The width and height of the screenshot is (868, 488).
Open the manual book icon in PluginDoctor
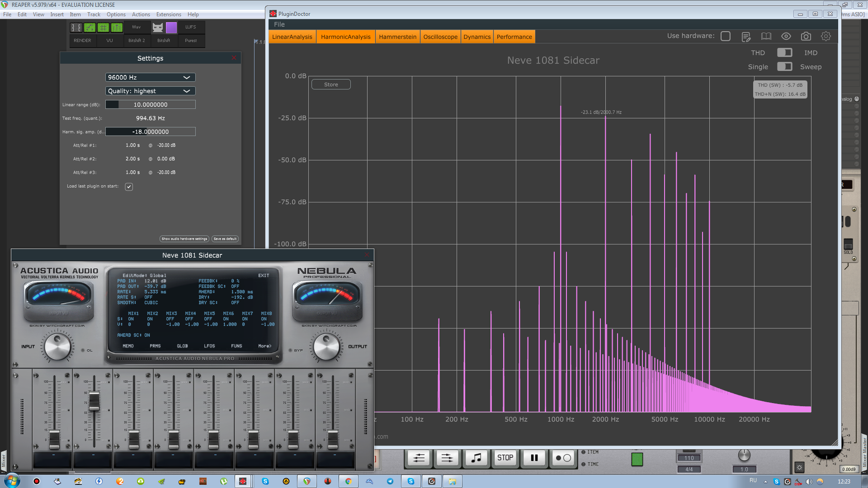click(766, 36)
